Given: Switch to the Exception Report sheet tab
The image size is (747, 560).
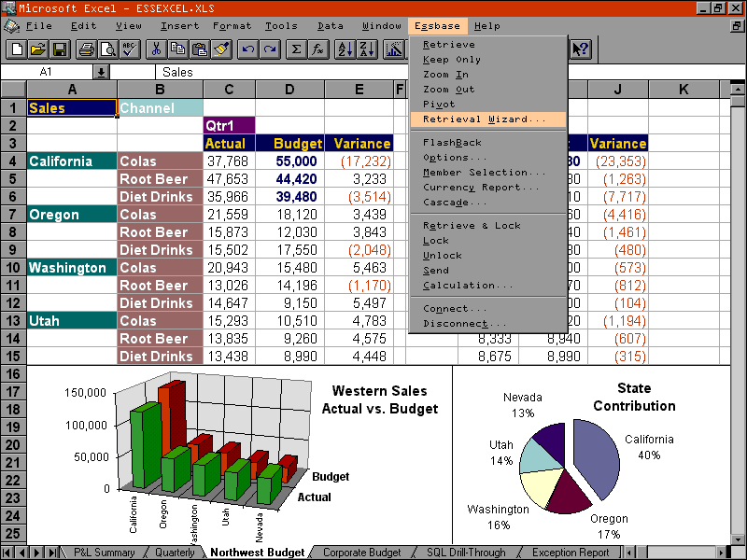Looking at the screenshot, I should coord(571,553).
